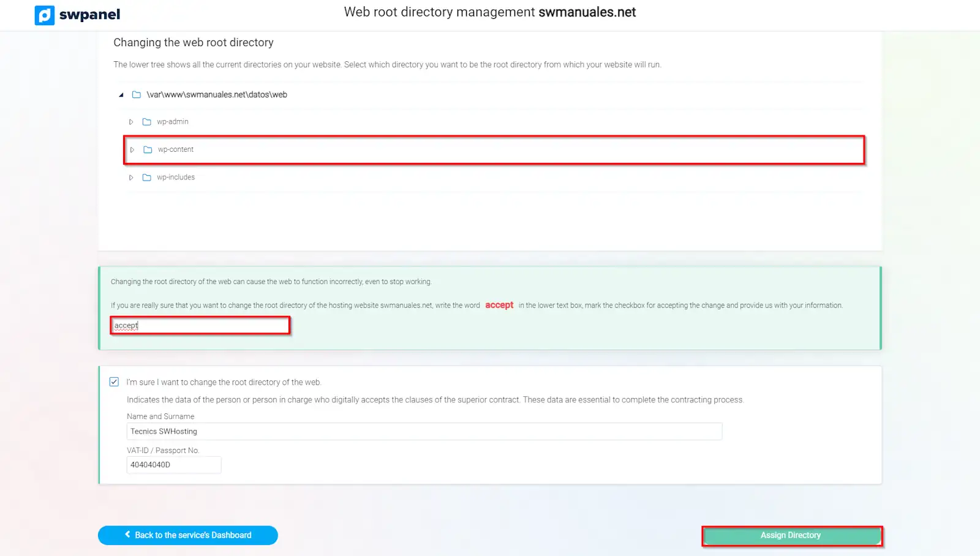Click the VAT-ID / Passport No. field
This screenshot has height=556, width=980.
click(x=174, y=465)
